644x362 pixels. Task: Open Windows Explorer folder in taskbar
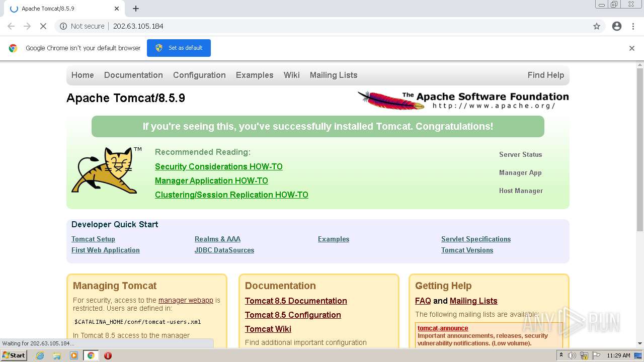click(57, 355)
